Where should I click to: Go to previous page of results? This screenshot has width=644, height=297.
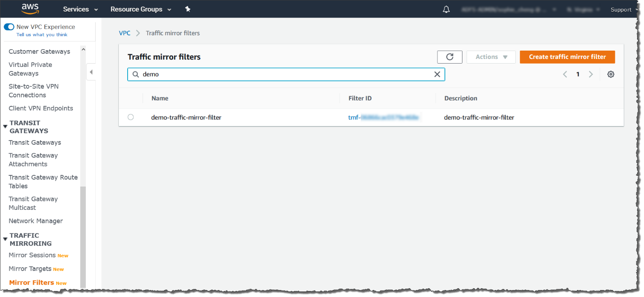point(565,74)
